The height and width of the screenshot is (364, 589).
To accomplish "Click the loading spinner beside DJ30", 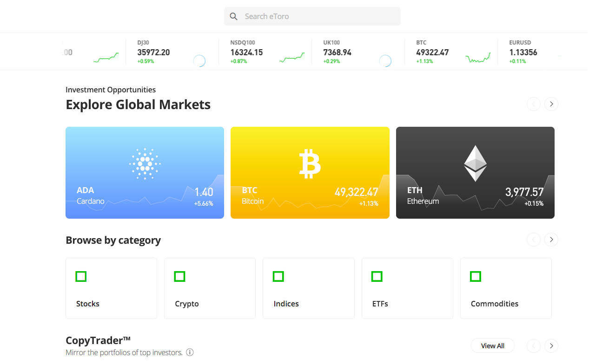I will click(x=199, y=61).
